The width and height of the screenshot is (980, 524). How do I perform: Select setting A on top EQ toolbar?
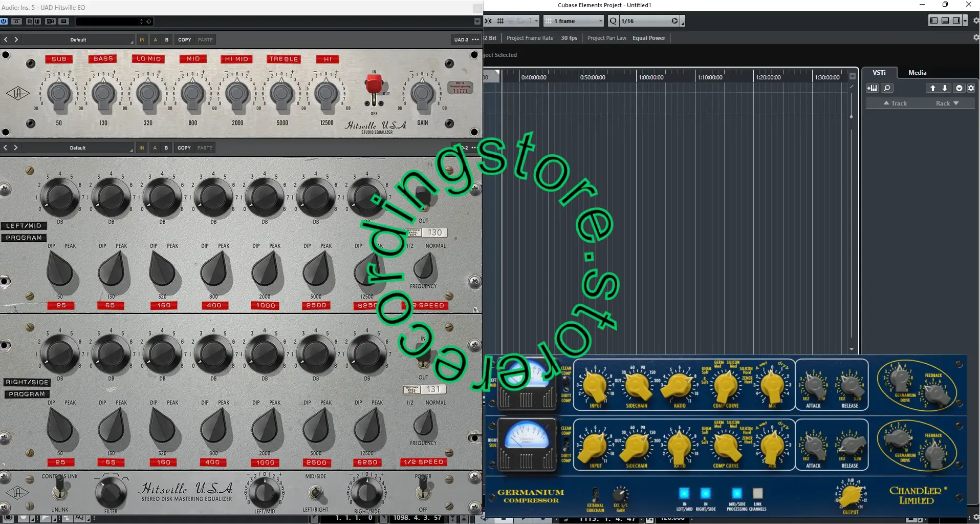(x=156, y=39)
